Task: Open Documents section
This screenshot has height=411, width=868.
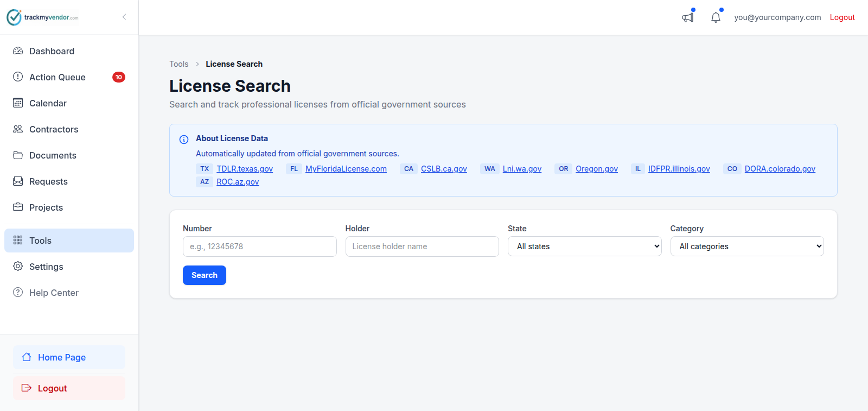Action: click(x=69, y=155)
